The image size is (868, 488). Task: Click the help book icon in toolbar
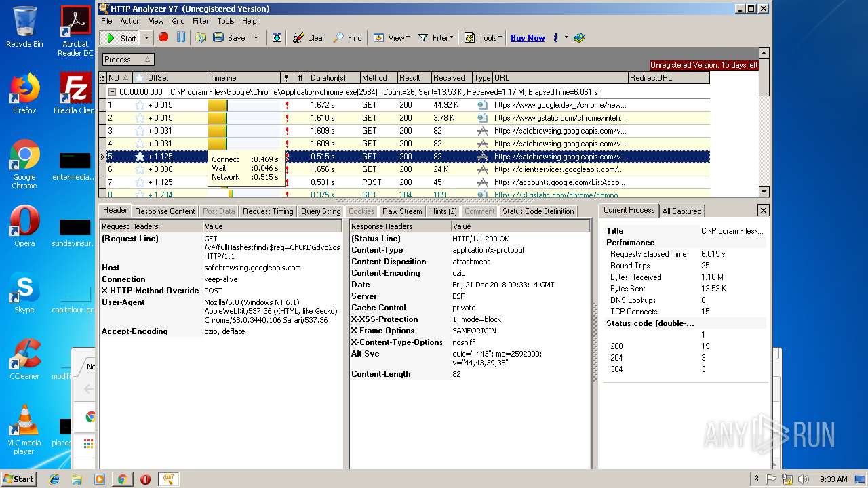click(579, 37)
